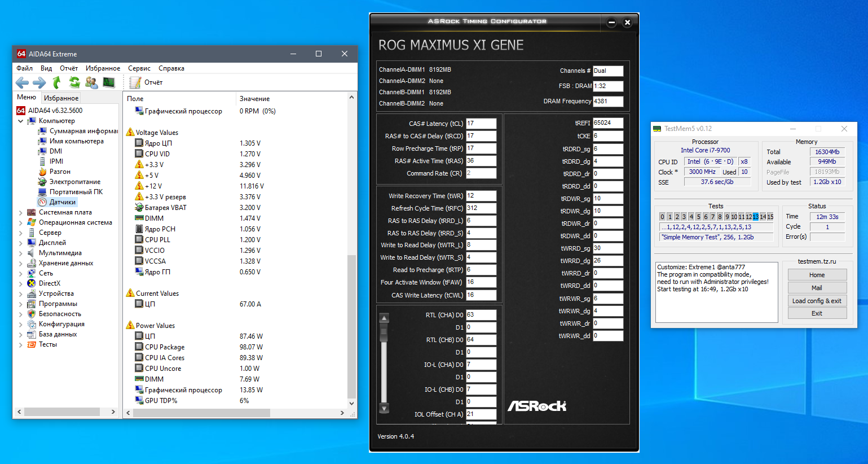The image size is (868, 464).
Task: Switch to the Избранное tab in sidebar
Action: pyautogui.click(x=61, y=98)
